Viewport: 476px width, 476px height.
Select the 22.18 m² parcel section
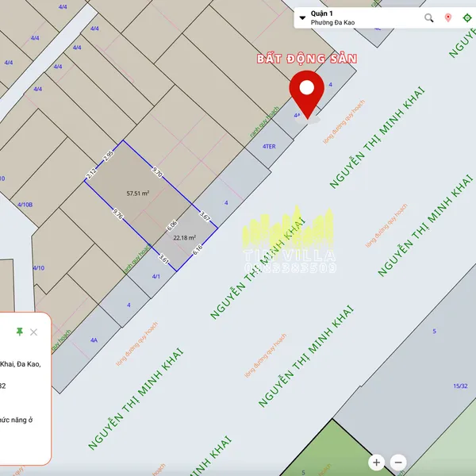pos(184,238)
